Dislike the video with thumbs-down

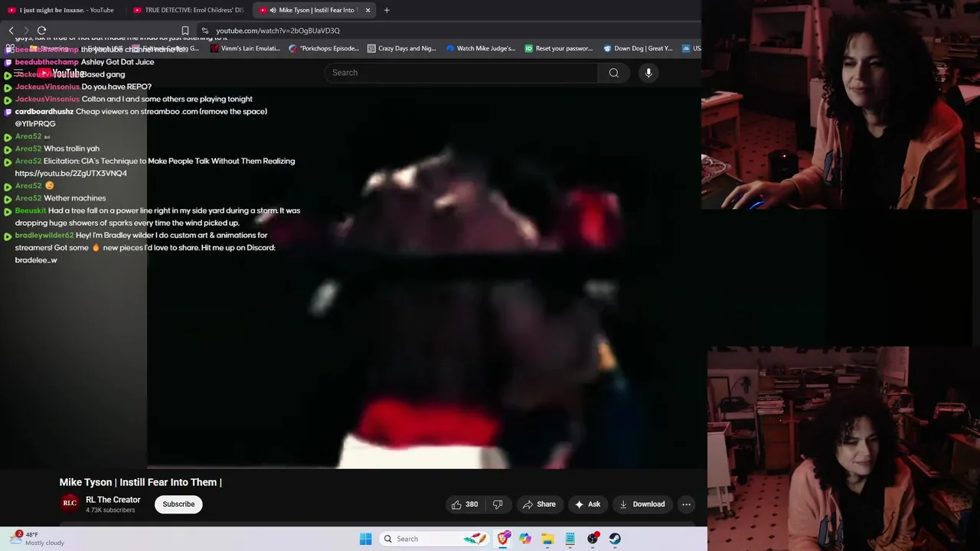[498, 504]
